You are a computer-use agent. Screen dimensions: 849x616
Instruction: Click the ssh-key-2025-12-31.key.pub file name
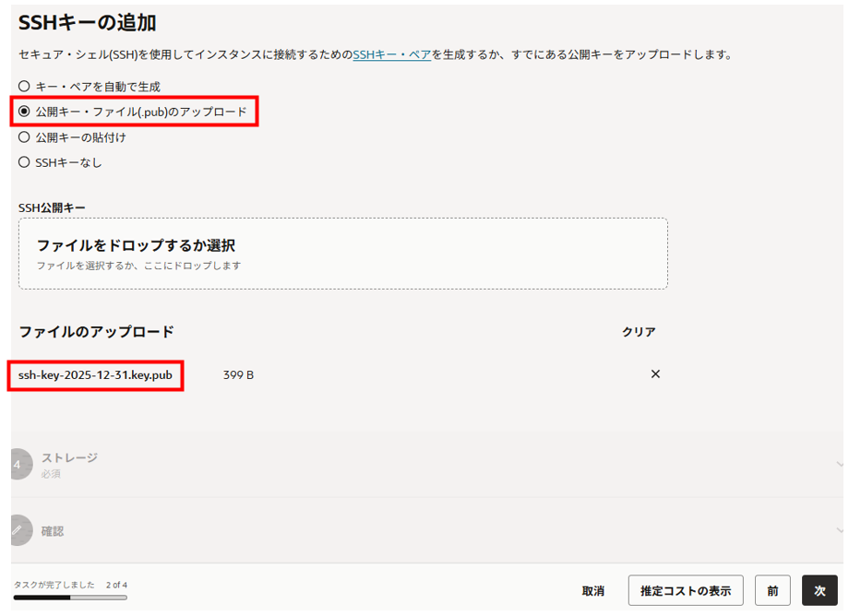click(x=95, y=375)
